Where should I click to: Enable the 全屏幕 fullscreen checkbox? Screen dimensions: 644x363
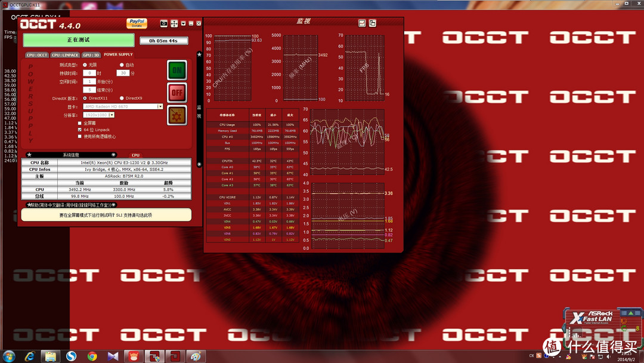80,123
